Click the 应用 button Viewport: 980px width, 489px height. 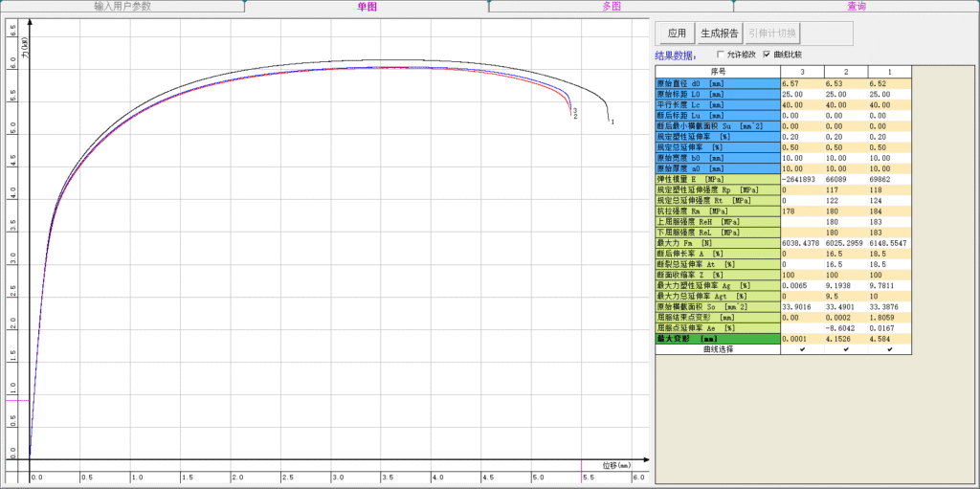677,33
